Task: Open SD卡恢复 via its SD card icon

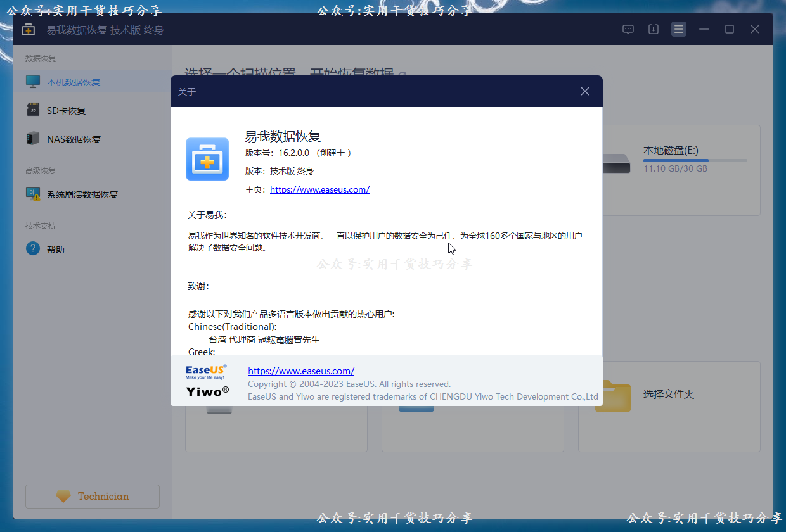Action: [x=32, y=110]
